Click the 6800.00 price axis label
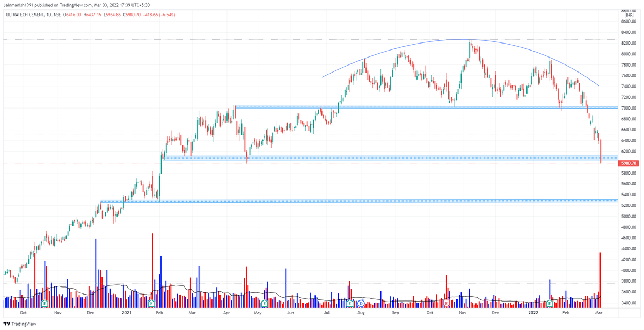This screenshot has height=330, width=644. coord(630,119)
